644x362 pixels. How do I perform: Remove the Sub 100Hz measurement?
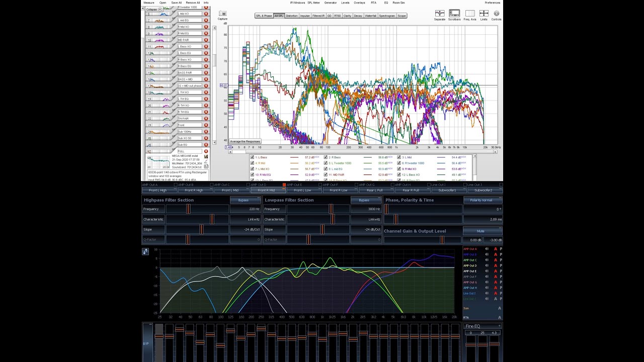[x=206, y=131]
